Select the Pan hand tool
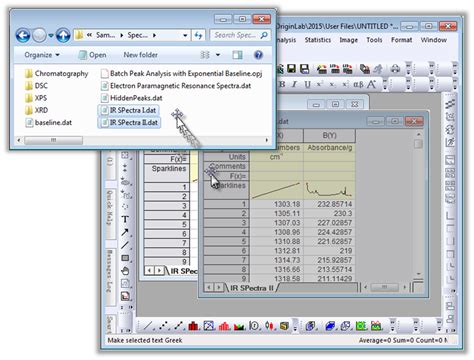Viewport: 474px width, 360px height. click(x=125, y=271)
